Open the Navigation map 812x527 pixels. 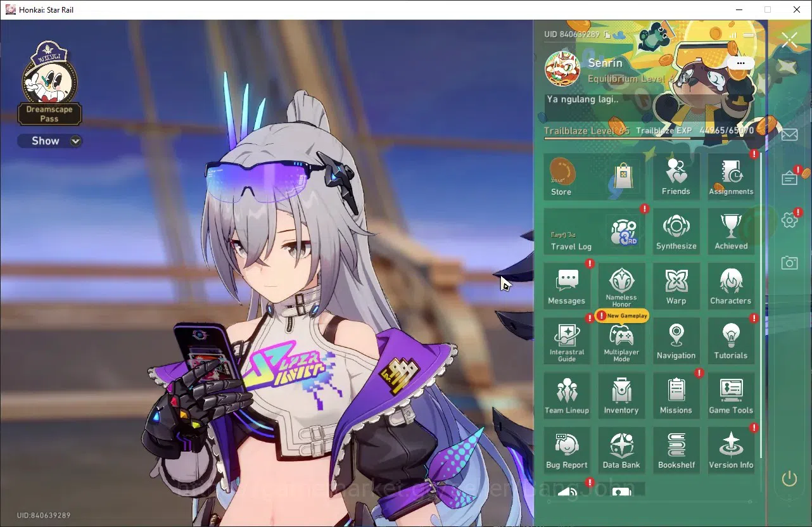pos(676,341)
